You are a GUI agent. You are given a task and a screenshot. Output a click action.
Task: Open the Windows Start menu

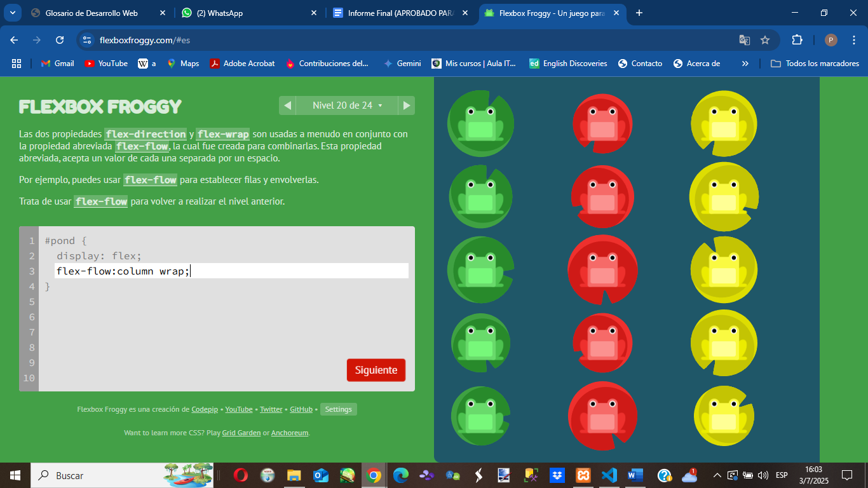tap(15, 475)
